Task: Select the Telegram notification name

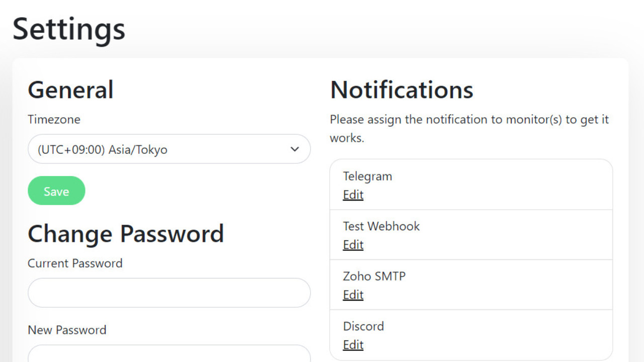Action: (x=367, y=176)
